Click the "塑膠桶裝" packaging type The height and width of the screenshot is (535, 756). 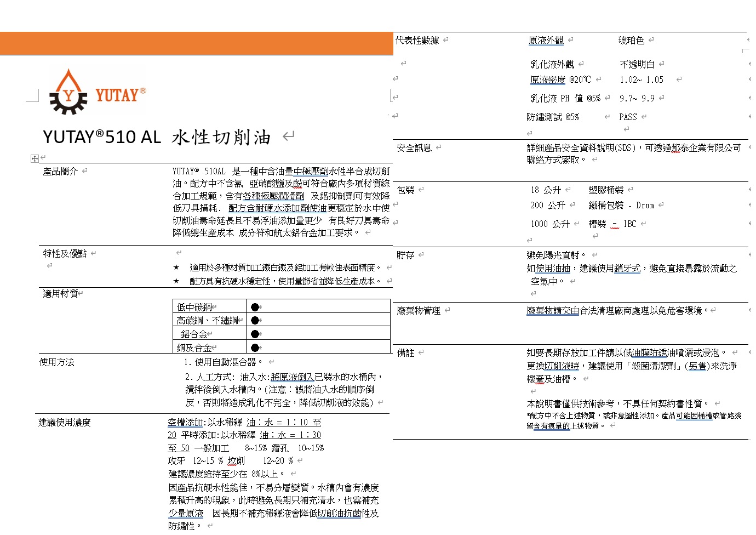[x=606, y=190]
